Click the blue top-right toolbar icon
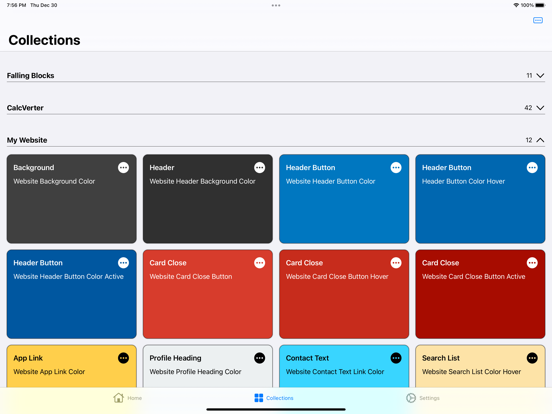This screenshot has width=552, height=414. click(x=538, y=20)
